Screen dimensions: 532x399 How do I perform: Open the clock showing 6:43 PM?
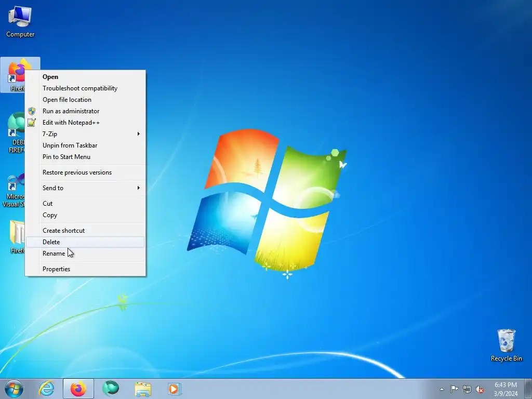click(x=506, y=389)
